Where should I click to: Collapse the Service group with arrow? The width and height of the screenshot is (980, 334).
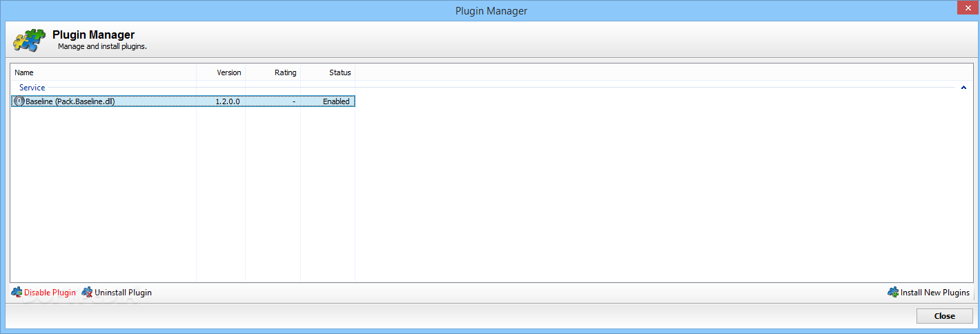pos(963,88)
